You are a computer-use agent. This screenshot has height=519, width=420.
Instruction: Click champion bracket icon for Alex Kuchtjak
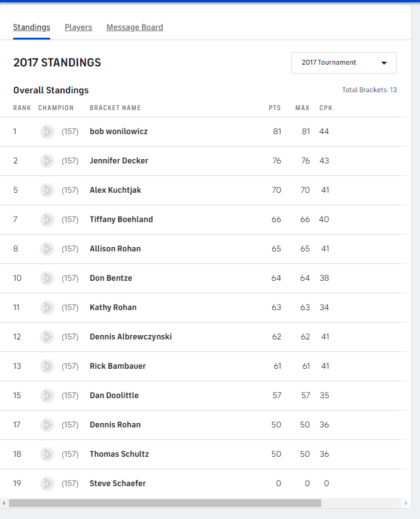point(47,190)
